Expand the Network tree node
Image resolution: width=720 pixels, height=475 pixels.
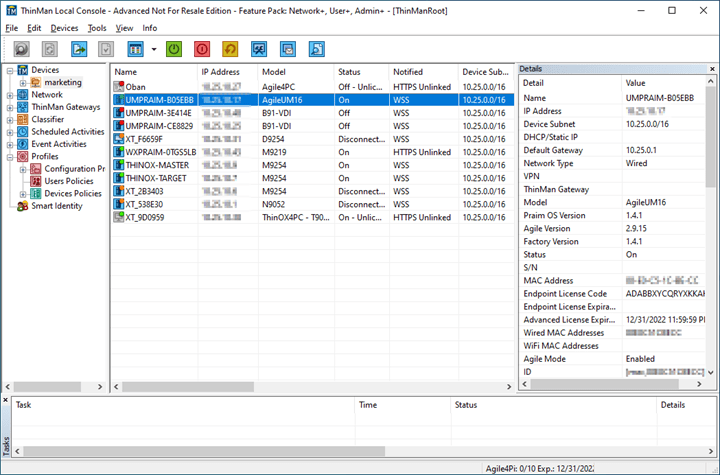tap(9, 95)
